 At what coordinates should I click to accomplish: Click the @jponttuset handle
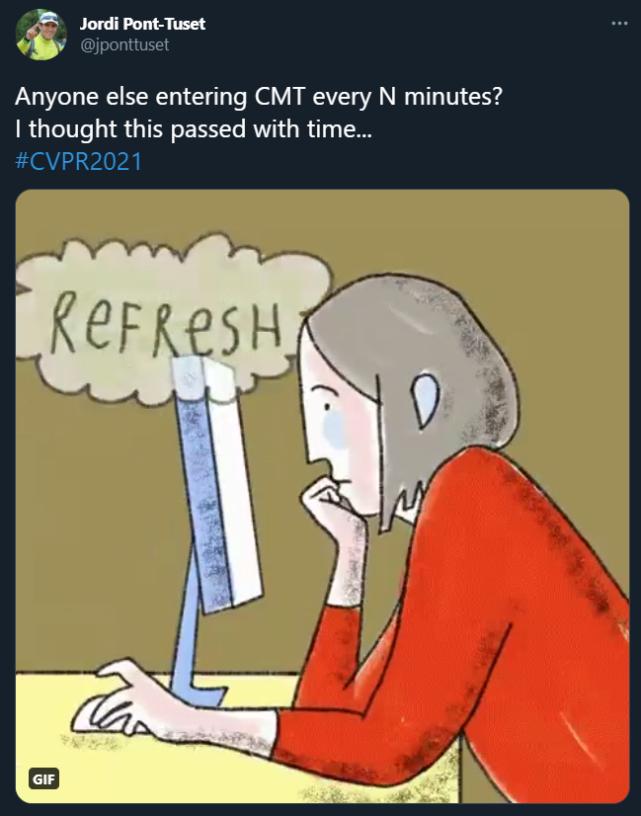124,44
